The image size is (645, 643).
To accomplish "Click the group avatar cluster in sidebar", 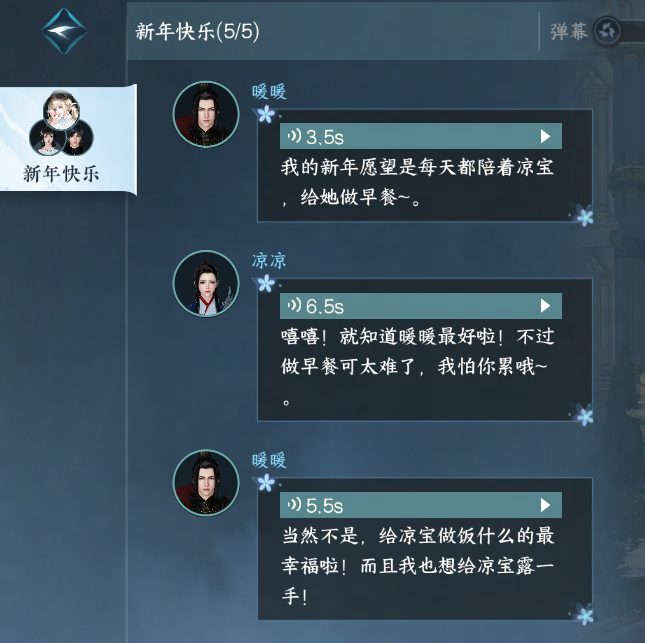I will [x=61, y=123].
